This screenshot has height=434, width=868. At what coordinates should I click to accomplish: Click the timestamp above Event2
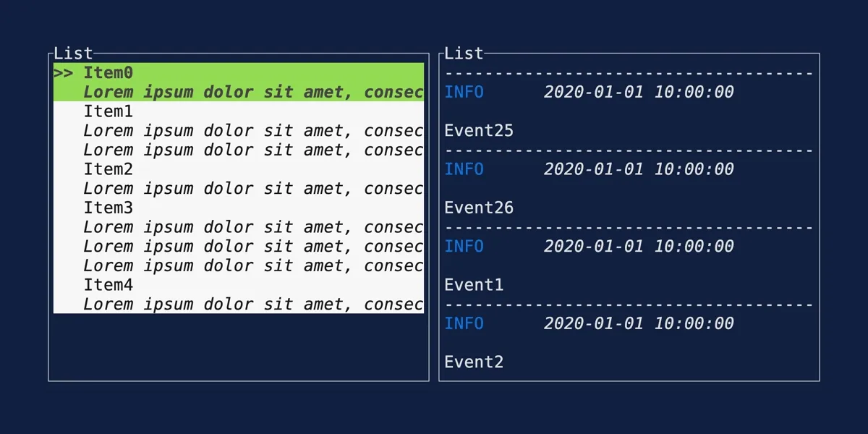tap(639, 324)
